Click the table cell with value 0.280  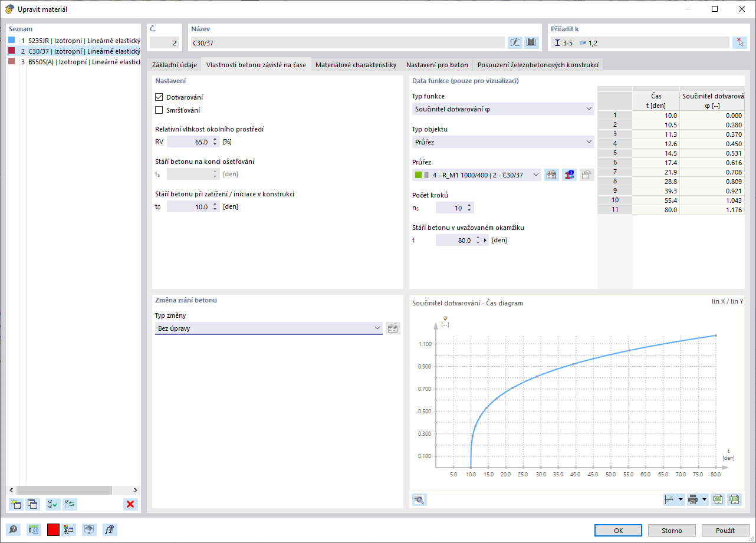(712, 124)
